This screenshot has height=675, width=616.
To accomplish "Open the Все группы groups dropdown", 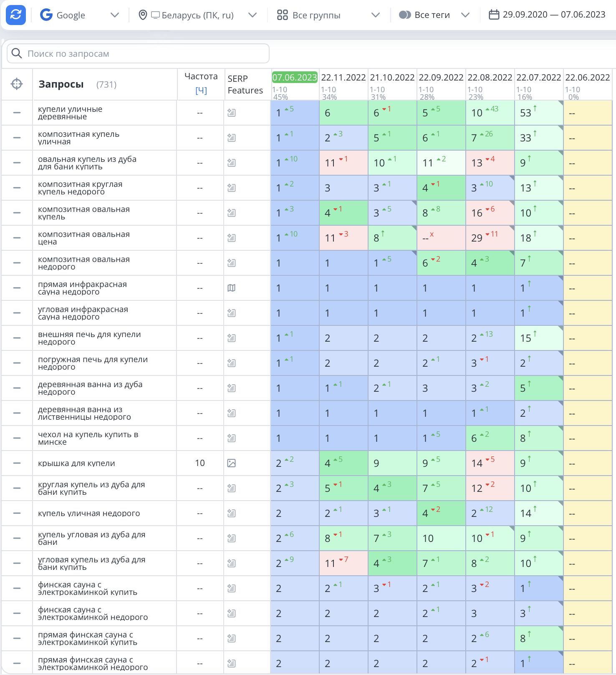I will (x=328, y=15).
